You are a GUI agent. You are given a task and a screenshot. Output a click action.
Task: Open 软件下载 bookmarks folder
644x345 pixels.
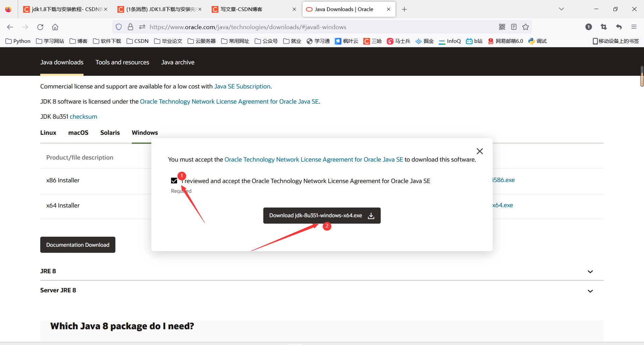pyautogui.click(x=107, y=41)
